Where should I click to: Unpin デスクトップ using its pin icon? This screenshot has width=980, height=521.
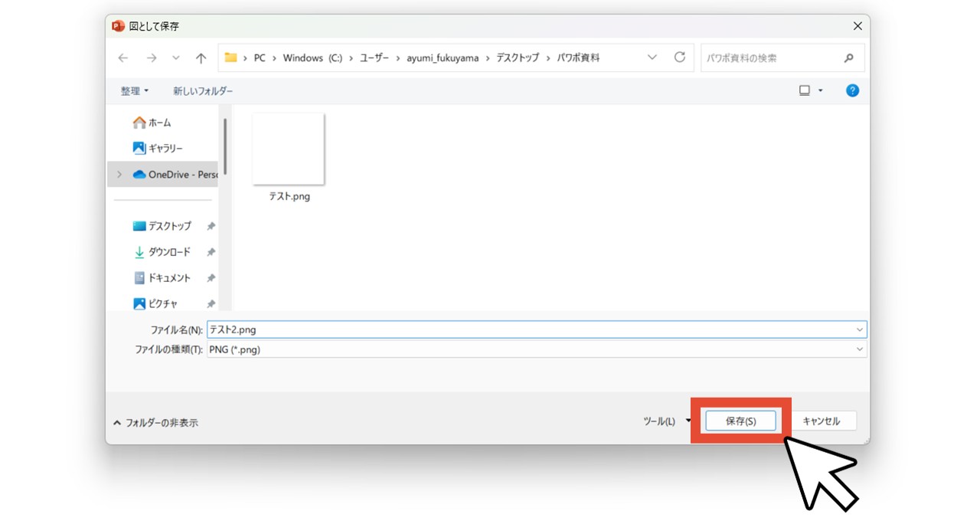[211, 227]
